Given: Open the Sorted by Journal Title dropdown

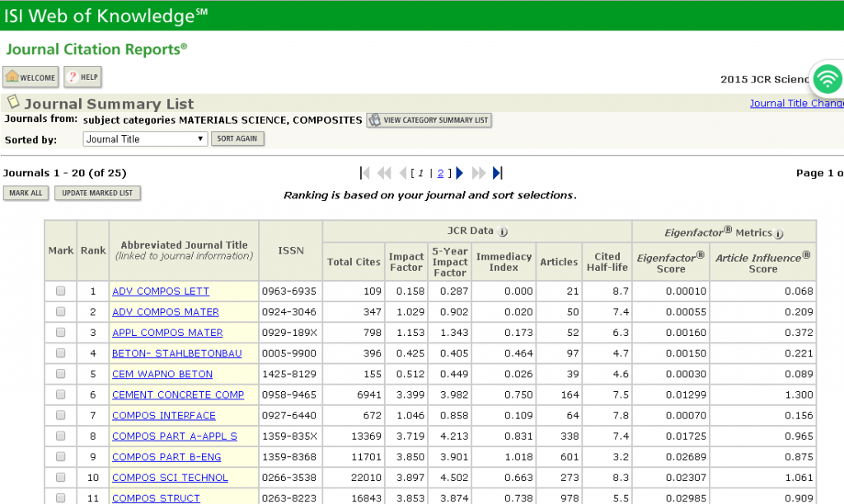Looking at the screenshot, I should (x=145, y=139).
